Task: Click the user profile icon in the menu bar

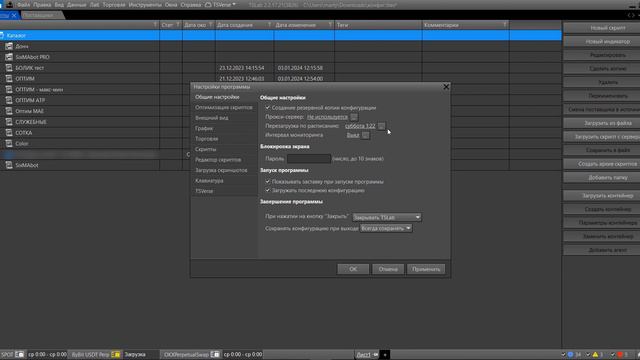Action: tap(9, 4)
